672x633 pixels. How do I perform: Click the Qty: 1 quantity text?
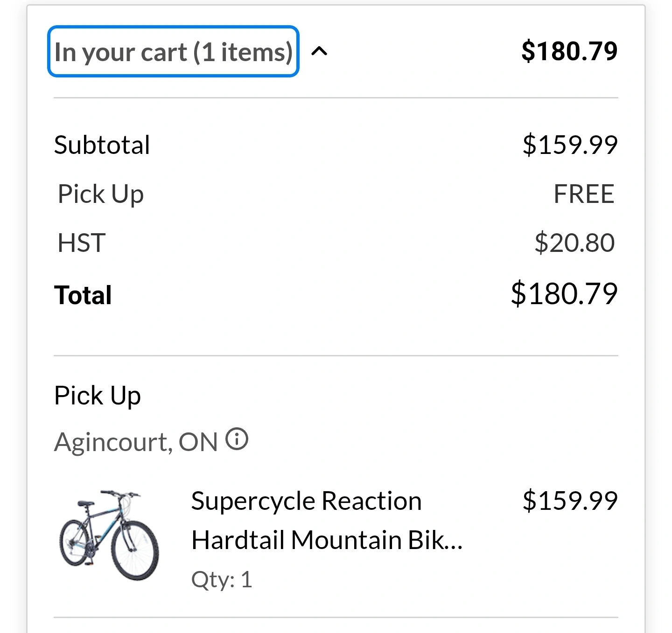click(x=222, y=580)
